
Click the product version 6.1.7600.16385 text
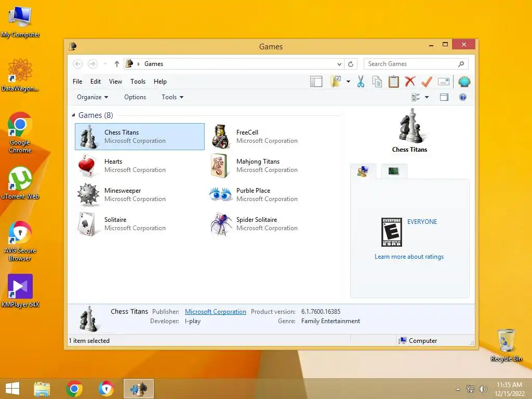point(321,312)
